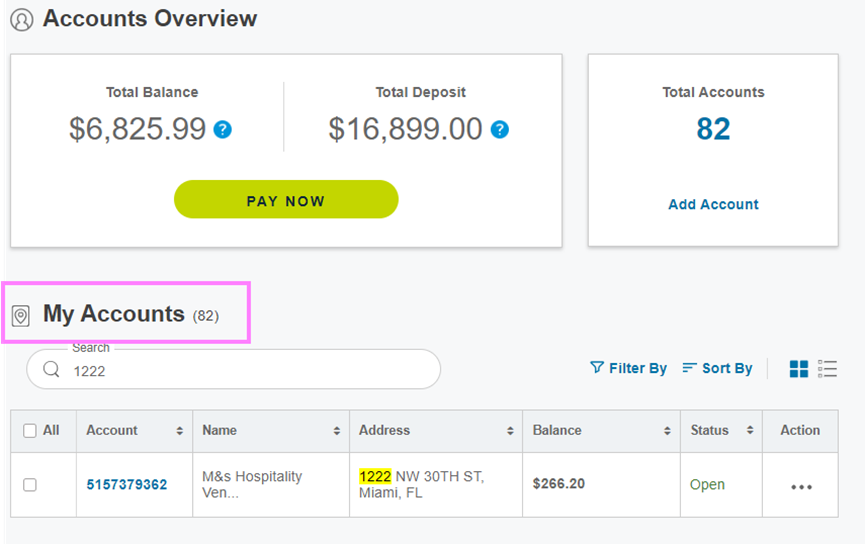Sort by the Status column arrows

pyautogui.click(x=750, y=430)
